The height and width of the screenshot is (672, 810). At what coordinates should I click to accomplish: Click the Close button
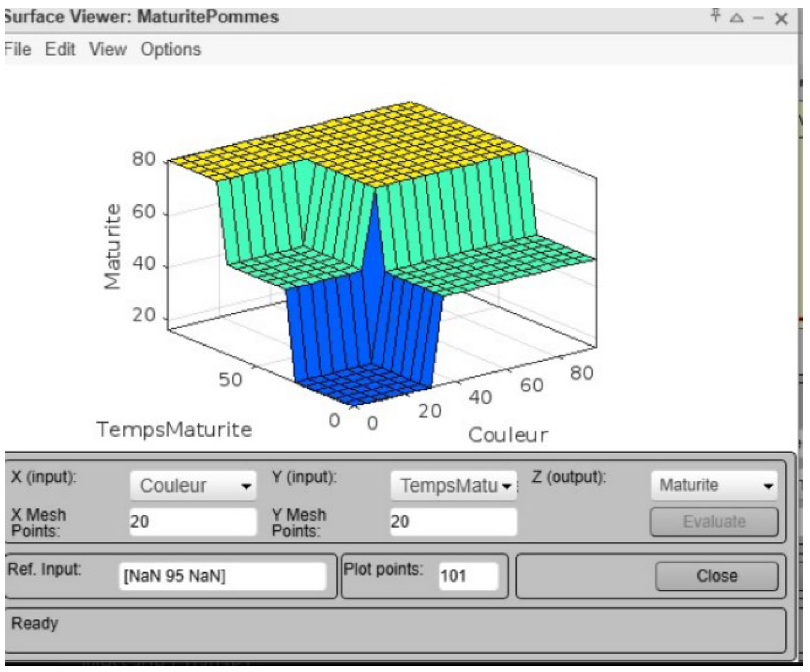(717, 576)
